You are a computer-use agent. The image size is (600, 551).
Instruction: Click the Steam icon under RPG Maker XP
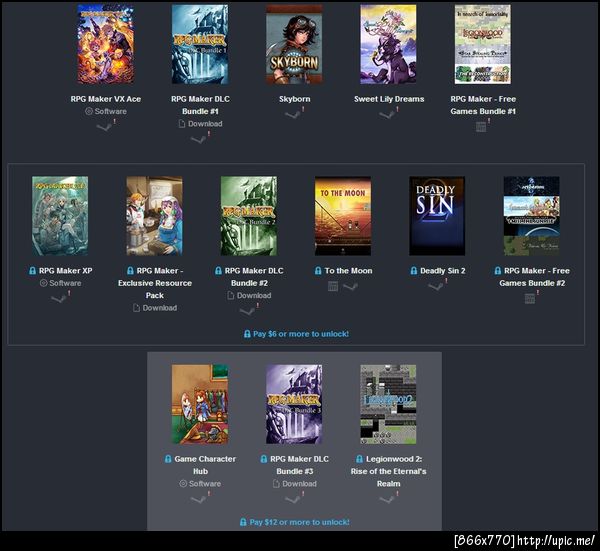coord(59,298)
